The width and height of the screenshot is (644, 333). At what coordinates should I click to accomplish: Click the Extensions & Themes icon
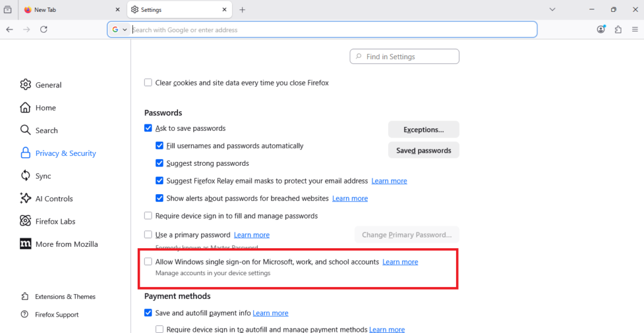coord(25,296)
